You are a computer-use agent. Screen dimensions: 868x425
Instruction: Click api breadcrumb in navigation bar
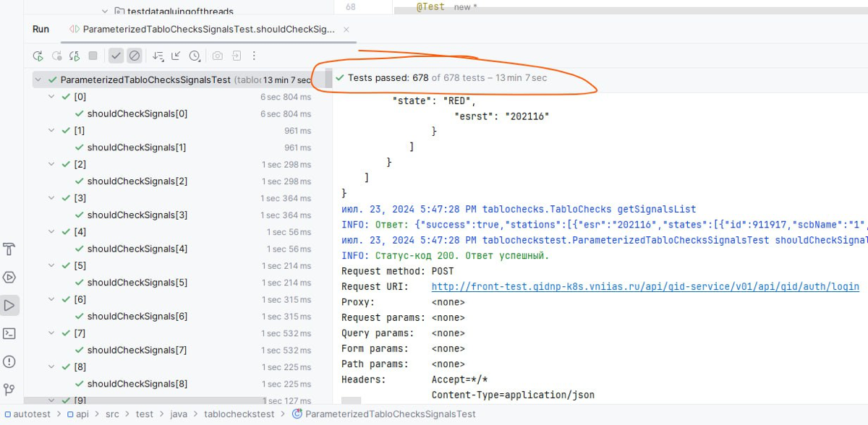[x=78, y=414]
